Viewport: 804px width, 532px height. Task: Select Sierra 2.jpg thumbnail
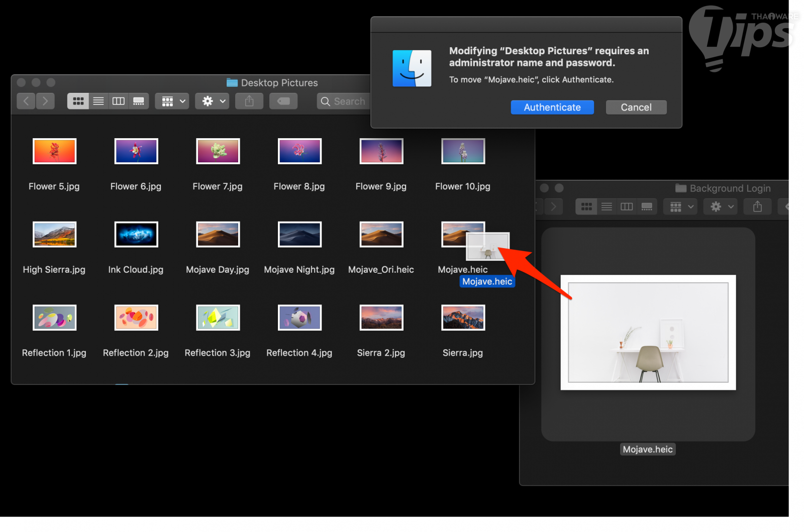tap(381, 317)
